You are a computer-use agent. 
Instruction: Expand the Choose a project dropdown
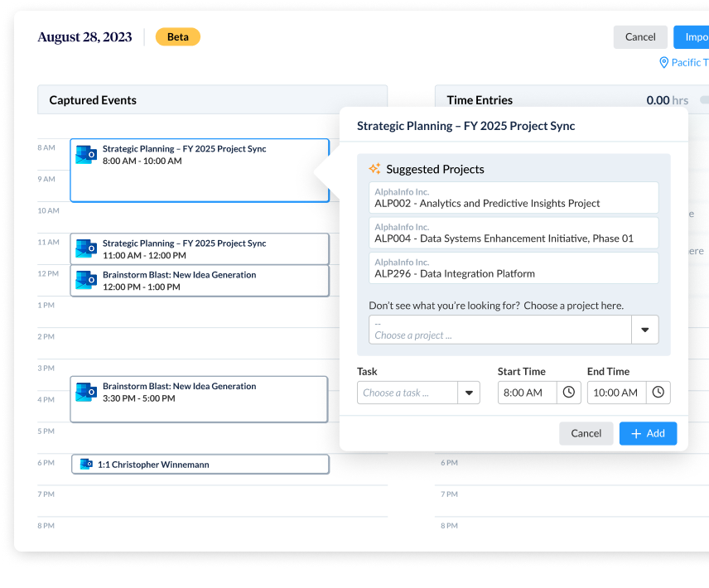click(x=645, y=329)
